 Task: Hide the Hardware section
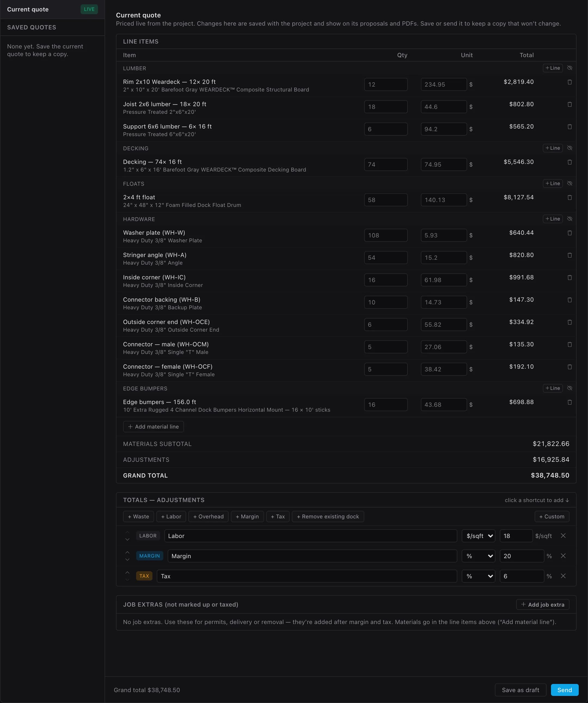click(569, 219)
